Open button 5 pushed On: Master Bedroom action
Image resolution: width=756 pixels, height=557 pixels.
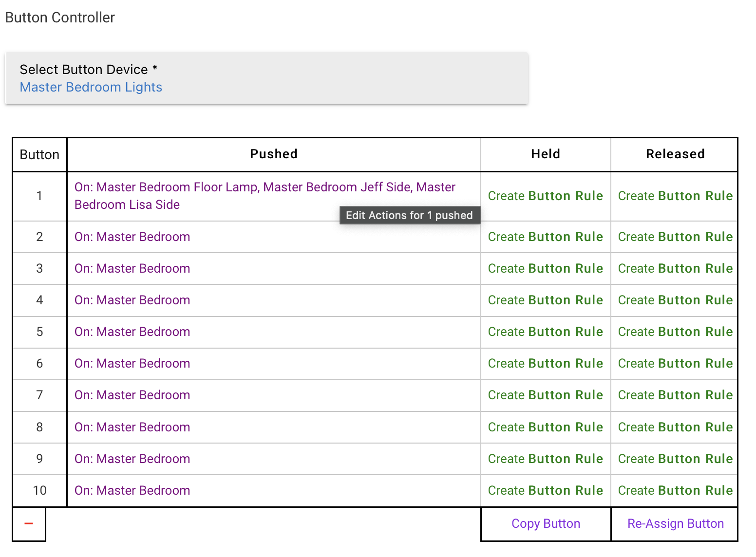tap(132, 332)
